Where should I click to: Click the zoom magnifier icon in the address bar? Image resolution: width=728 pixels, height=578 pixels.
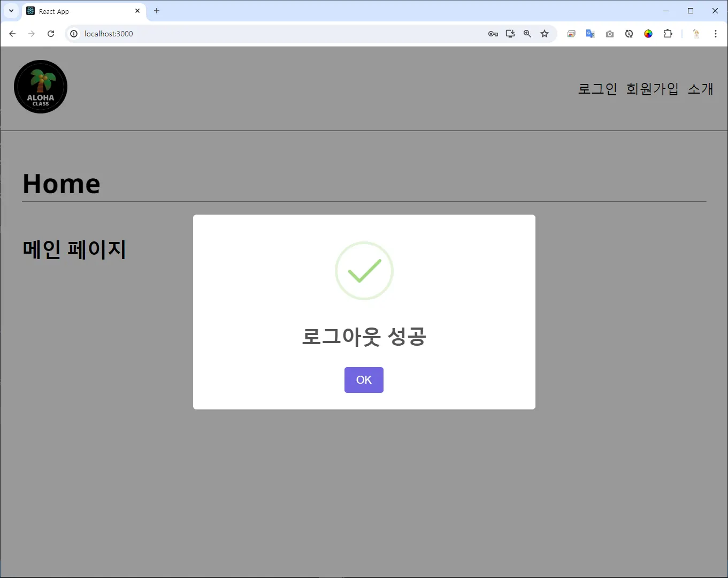[x=527, y=34]
